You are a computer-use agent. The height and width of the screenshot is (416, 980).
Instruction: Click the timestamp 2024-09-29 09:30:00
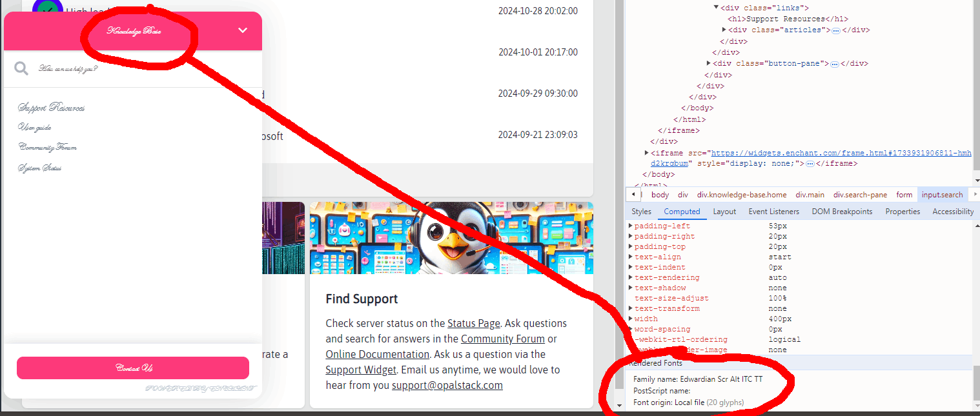pyautogui.click(x=538, y=94)
